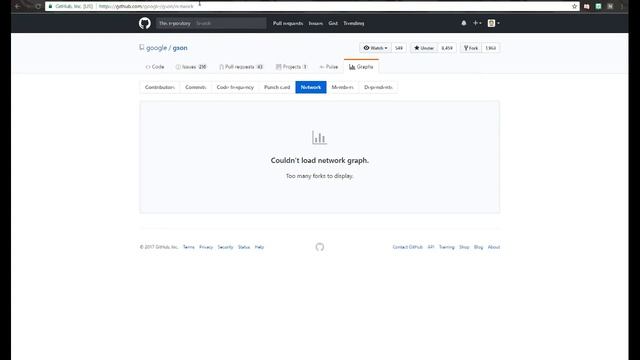This screenshot has height=360, width=640.
Task: Click the Unstar button
Action: coord(424,48)
